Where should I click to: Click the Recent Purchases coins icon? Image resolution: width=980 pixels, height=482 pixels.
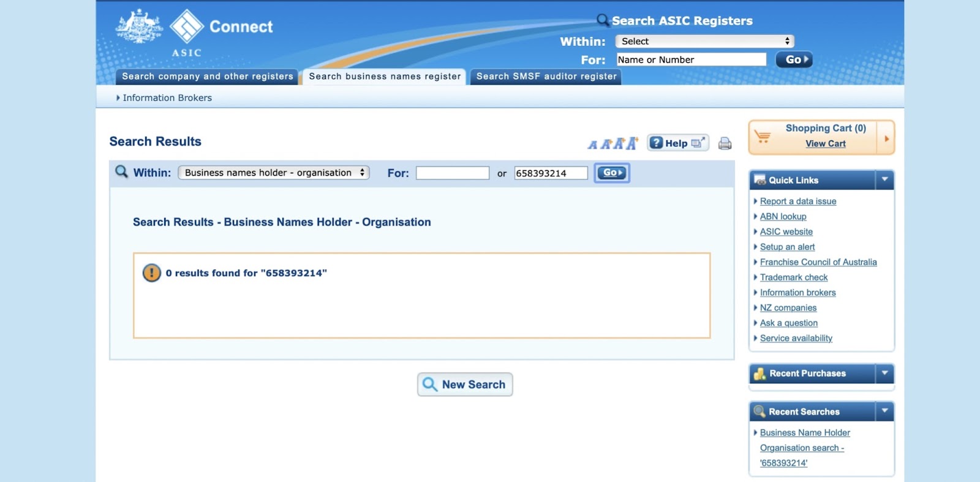760,374
